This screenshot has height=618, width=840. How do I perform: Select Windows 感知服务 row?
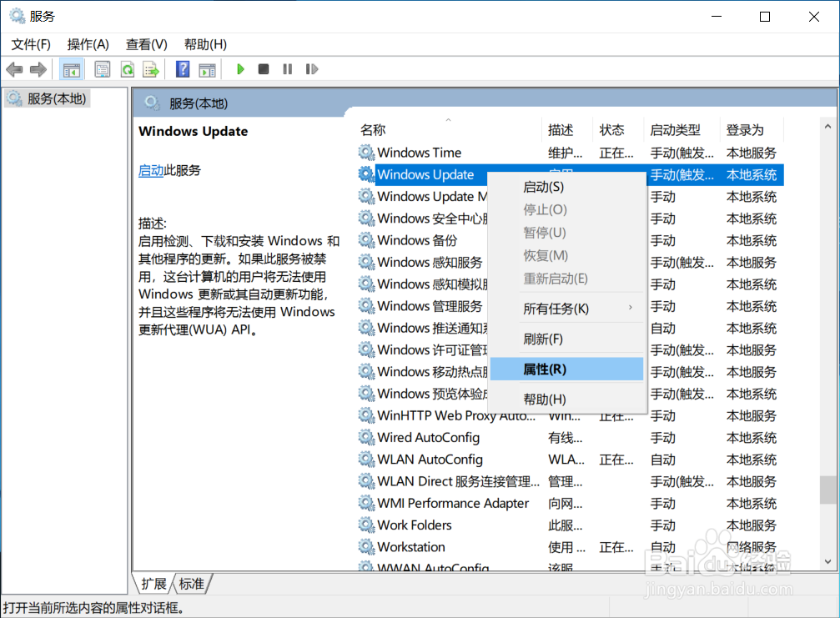point(571,263)
